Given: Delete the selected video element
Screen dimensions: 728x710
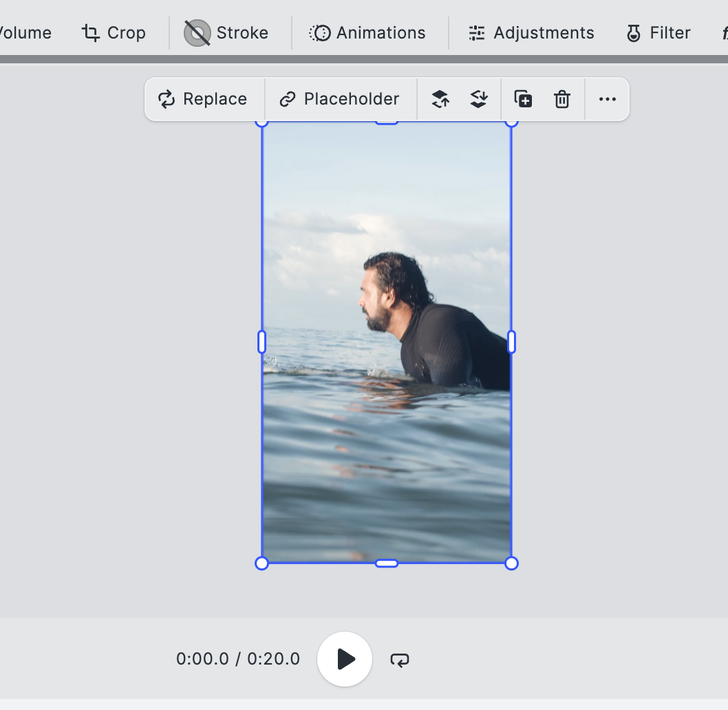Looking at the screenshot, I should [x=562, y=99].
